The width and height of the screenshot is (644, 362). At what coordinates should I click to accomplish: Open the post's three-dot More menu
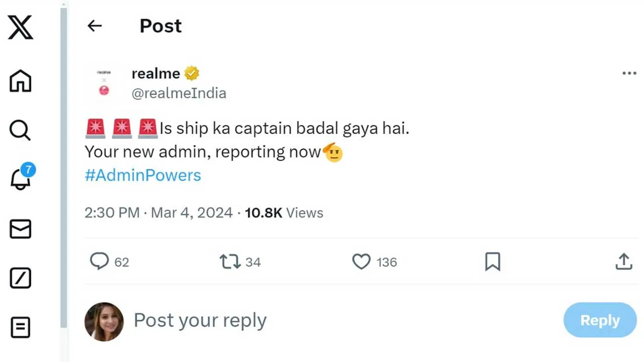pyautogui.click(x=629, y=73)
